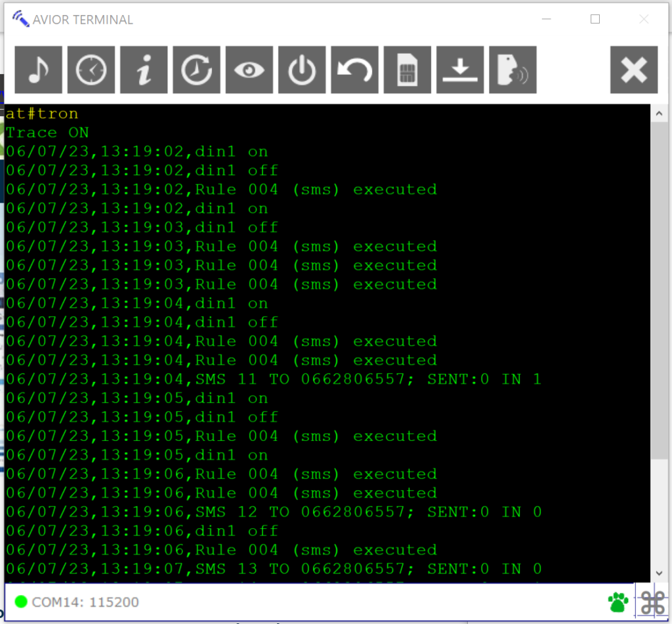
Task: Click the 'at#tron' command line in terminal
Action: (x=42, y=114)
